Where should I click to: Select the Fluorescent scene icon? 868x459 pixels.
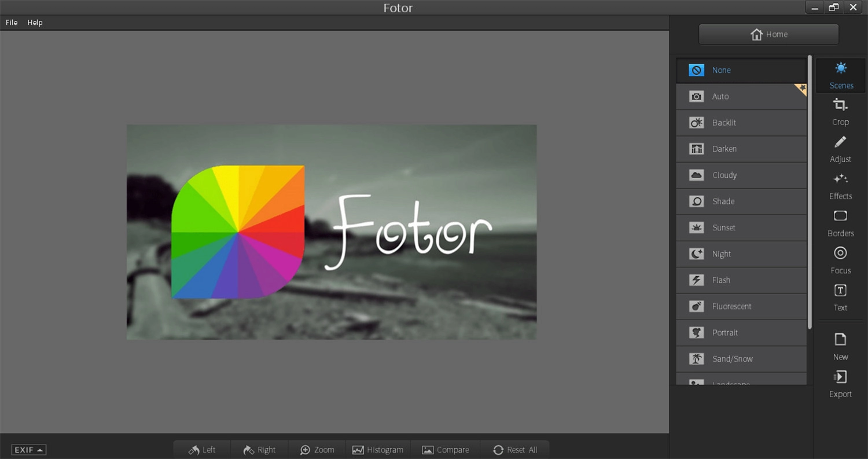[x=696, y=306]
